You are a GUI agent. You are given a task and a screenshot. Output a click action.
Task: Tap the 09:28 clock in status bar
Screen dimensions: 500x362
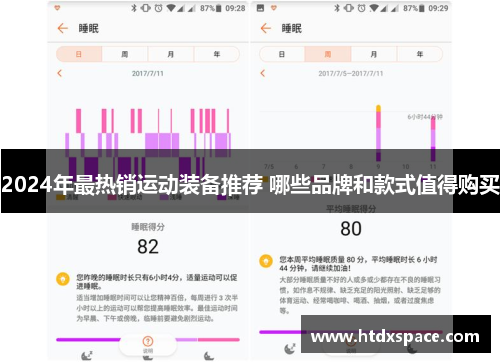(x=235, y=8)
